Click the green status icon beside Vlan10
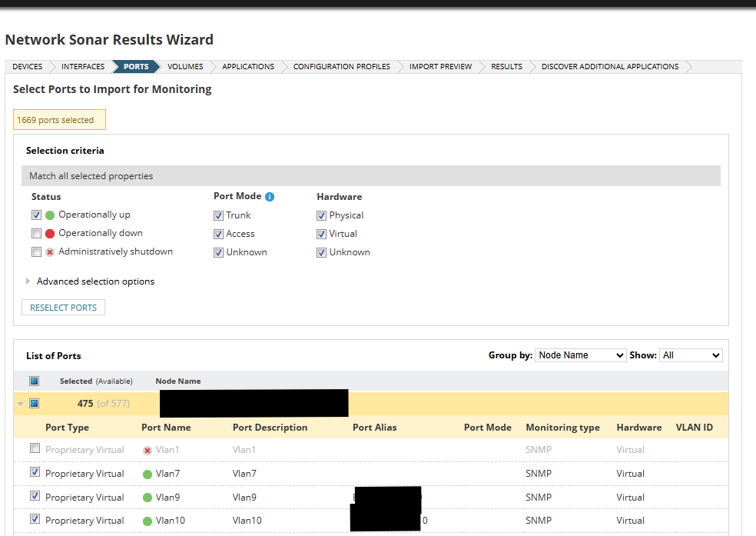Viewport: 756px width, 536px height. tap(146, 520)
